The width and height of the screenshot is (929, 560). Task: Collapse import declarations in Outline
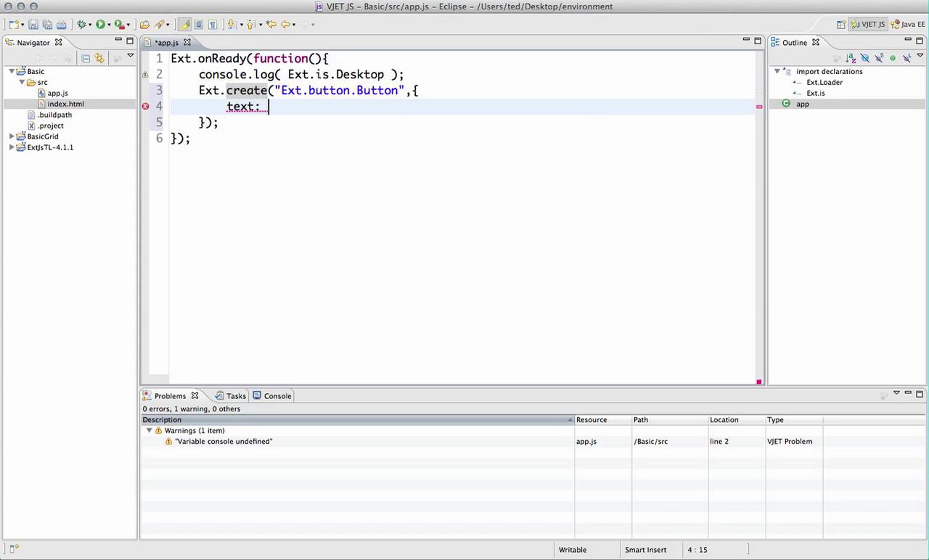click(x=777, y=71)
